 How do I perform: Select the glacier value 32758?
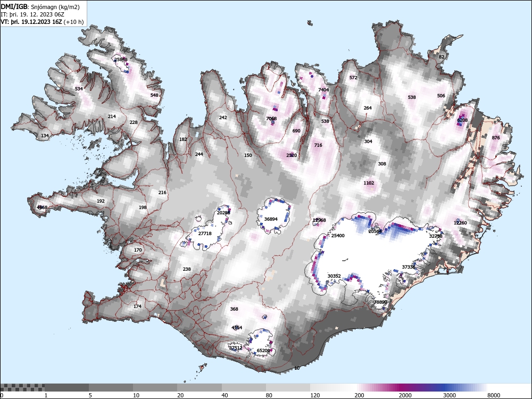pyautogui.click(x=436, y=236)
